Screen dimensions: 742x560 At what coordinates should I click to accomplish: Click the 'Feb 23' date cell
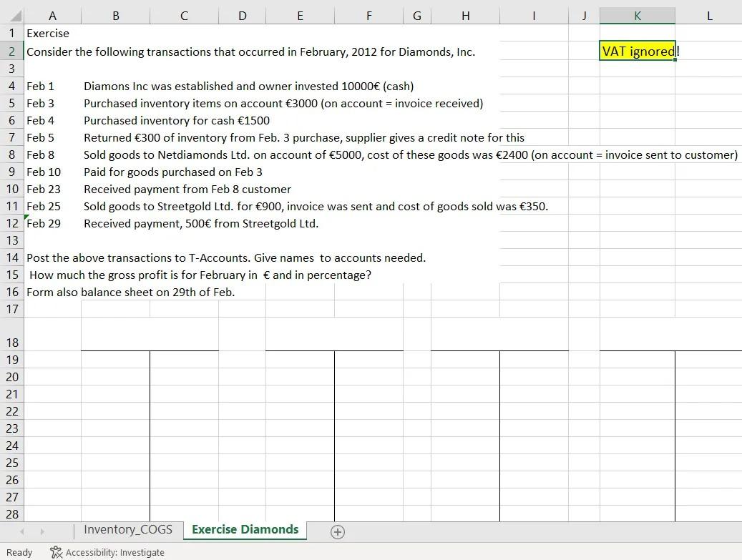(52, 190)
